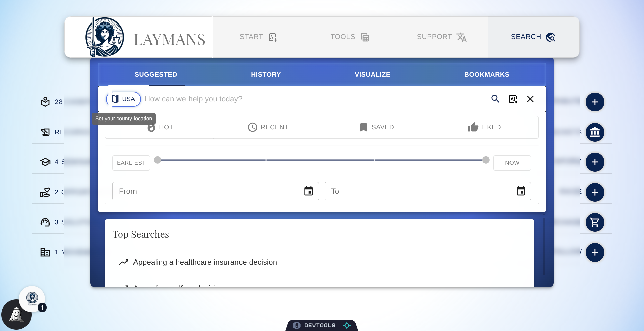Click the plus button in the top right row
Screen dimensions: 644x331
595,102
